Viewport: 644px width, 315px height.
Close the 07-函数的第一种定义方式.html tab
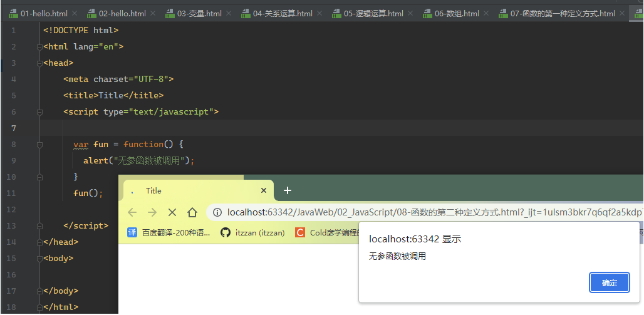(622, 14)
